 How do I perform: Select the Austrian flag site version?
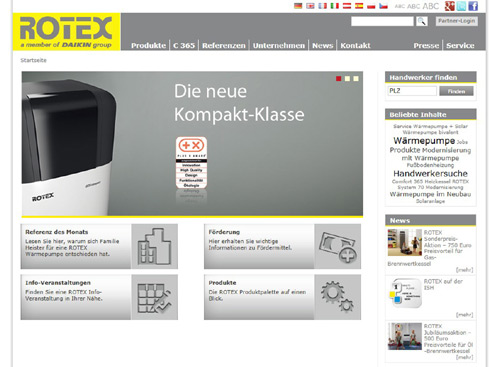tap(347, 6)
